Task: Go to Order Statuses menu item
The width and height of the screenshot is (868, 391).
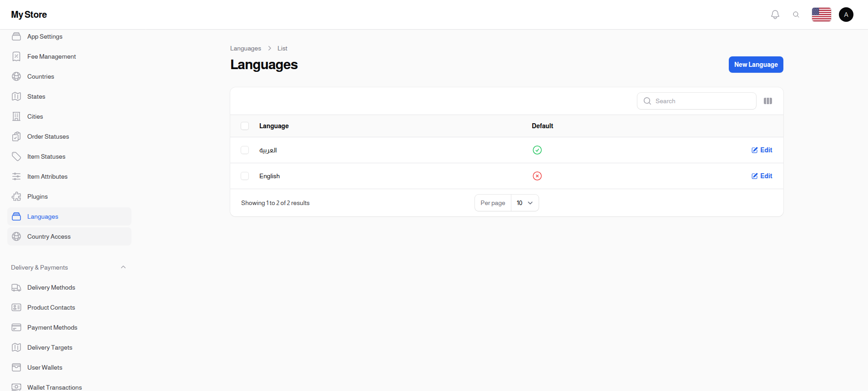Action: click(69, 136)
